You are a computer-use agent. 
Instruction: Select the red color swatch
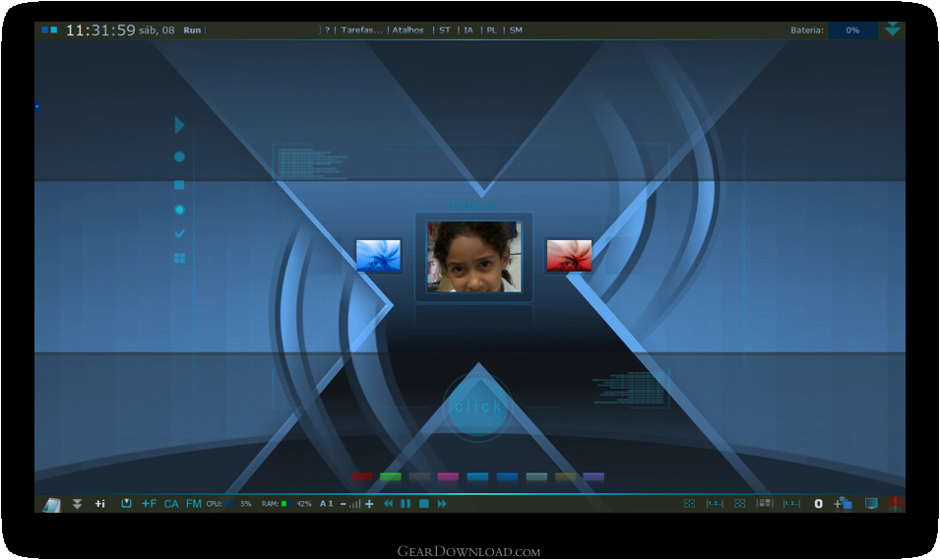click(x=361, y=477)
